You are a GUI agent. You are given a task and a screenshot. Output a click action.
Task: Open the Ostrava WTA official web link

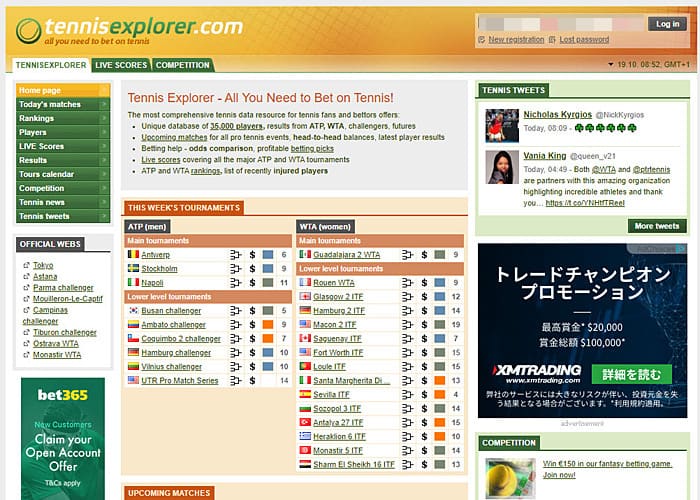[x=56, y=343]
